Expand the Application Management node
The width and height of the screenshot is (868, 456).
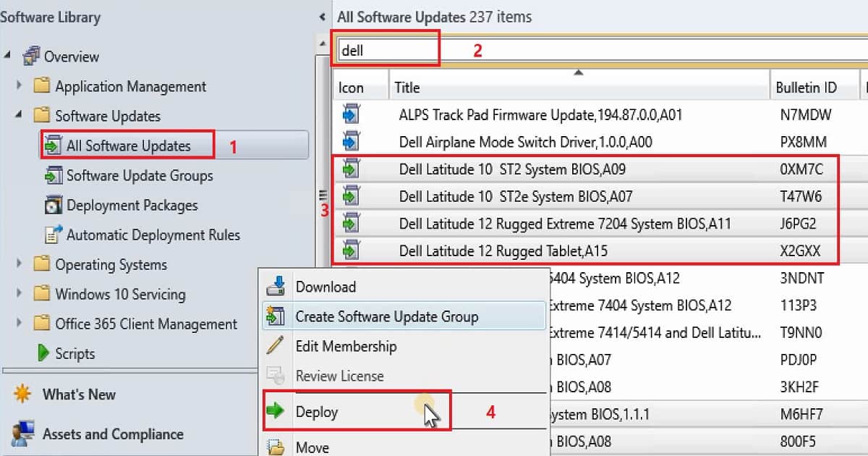click(20, 86)
